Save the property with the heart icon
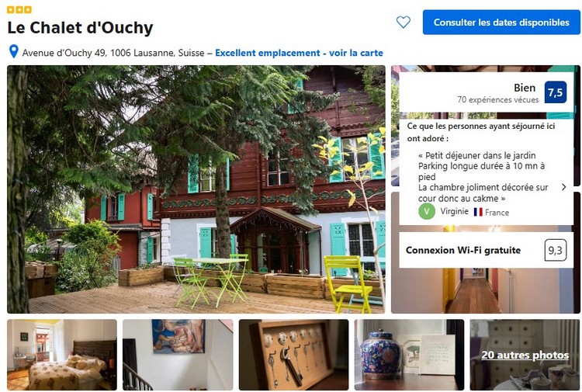Screen dimensions: 582x392 [x=403, y=23]
